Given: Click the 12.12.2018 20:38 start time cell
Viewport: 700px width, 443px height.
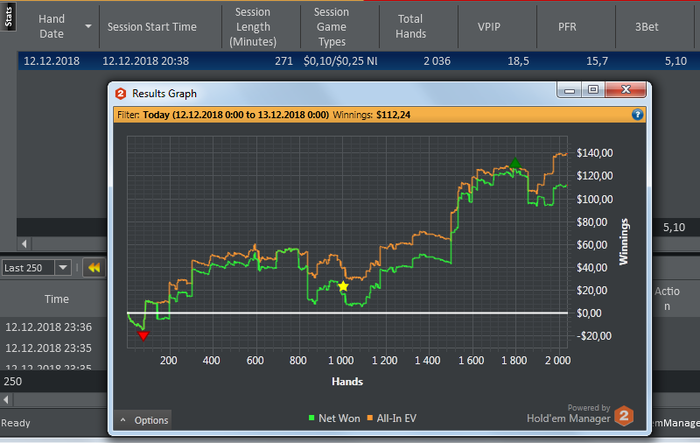Looking at the screenshot, I should (146, 61).
